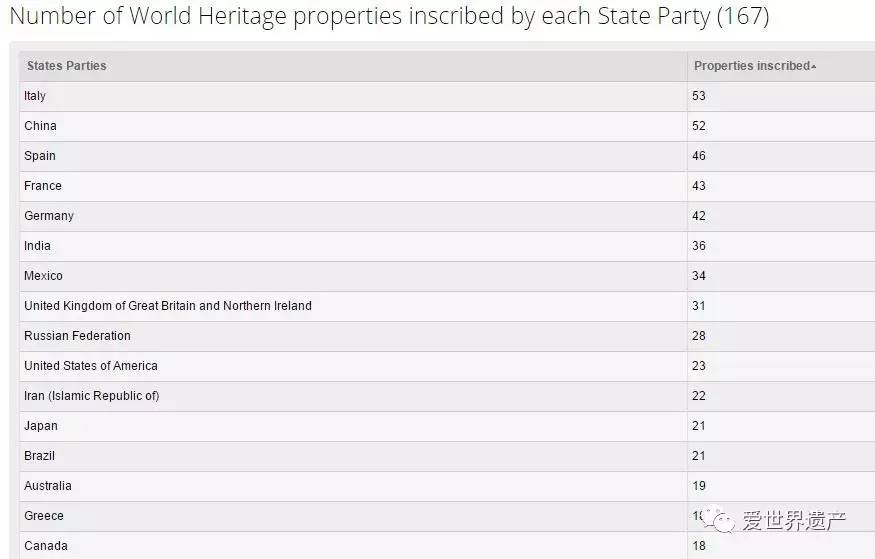Image resolution: width=875 pixels, height=559 pixels.
Task: Click the sort arrow beside Properties inscribed
Action: click(x=814, y=67)
